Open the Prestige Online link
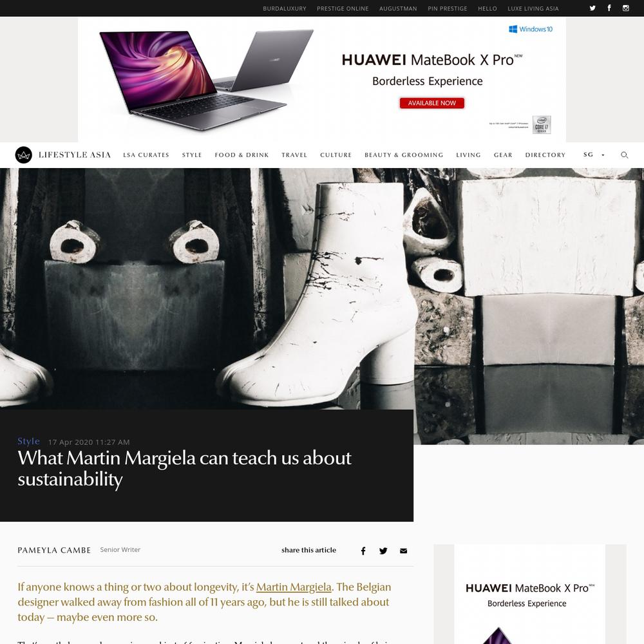 click(343, 8)
